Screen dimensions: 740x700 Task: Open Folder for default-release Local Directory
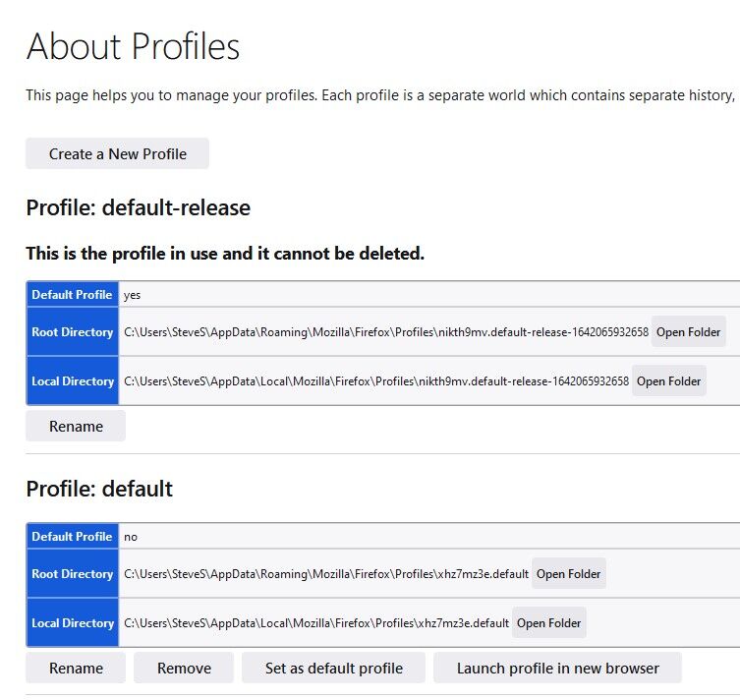pos(668,380)
